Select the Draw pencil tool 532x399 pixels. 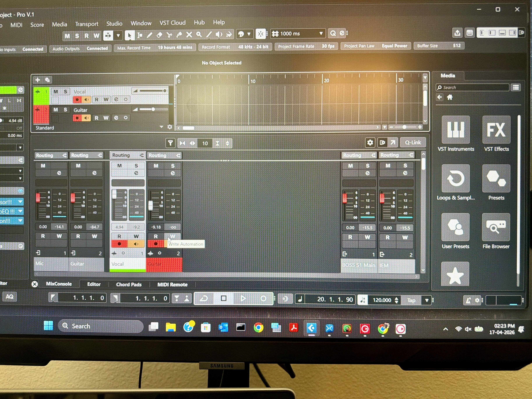149,35
